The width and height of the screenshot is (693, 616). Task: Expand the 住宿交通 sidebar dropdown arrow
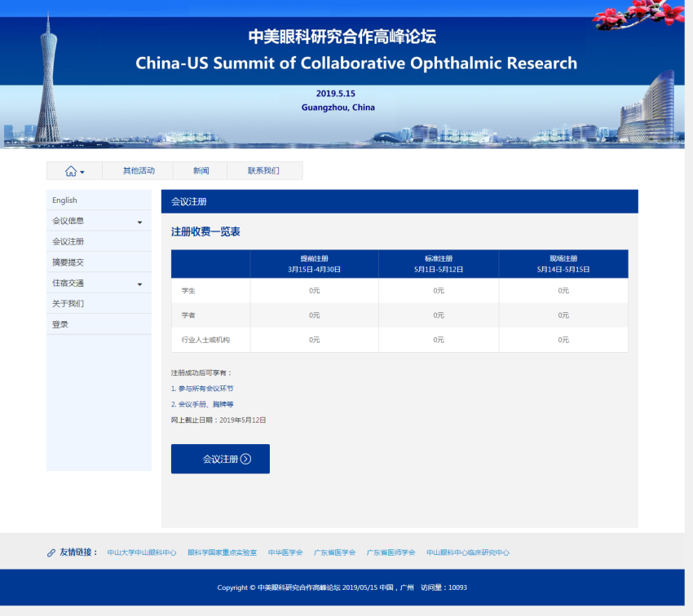[139, 284]
